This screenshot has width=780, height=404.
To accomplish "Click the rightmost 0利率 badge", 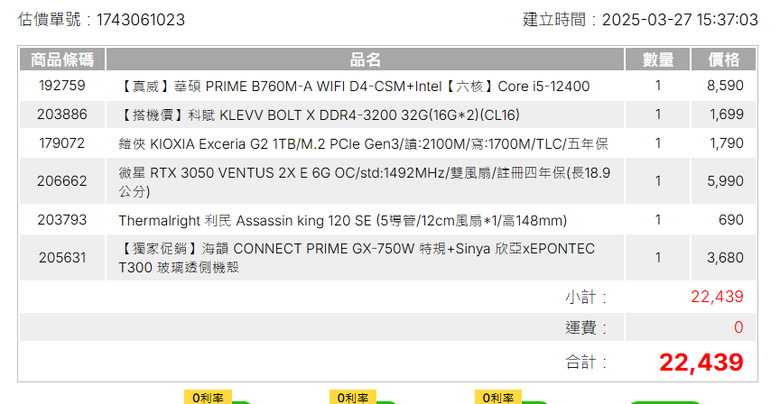I will coord(498,397).
